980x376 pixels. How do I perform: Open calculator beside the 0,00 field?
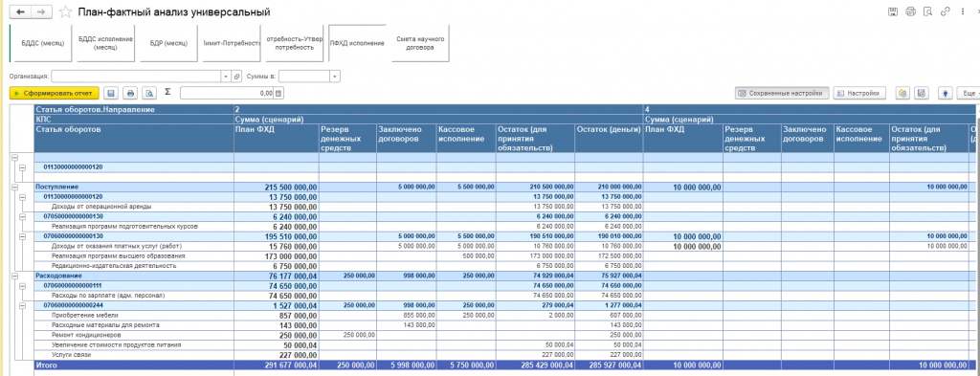(x=278, y=93)
